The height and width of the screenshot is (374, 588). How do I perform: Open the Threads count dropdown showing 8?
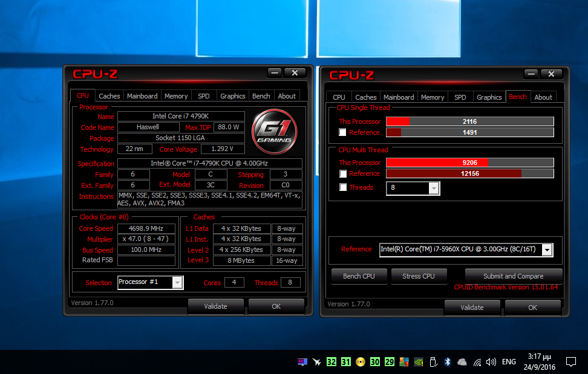(x=434, y=189)
